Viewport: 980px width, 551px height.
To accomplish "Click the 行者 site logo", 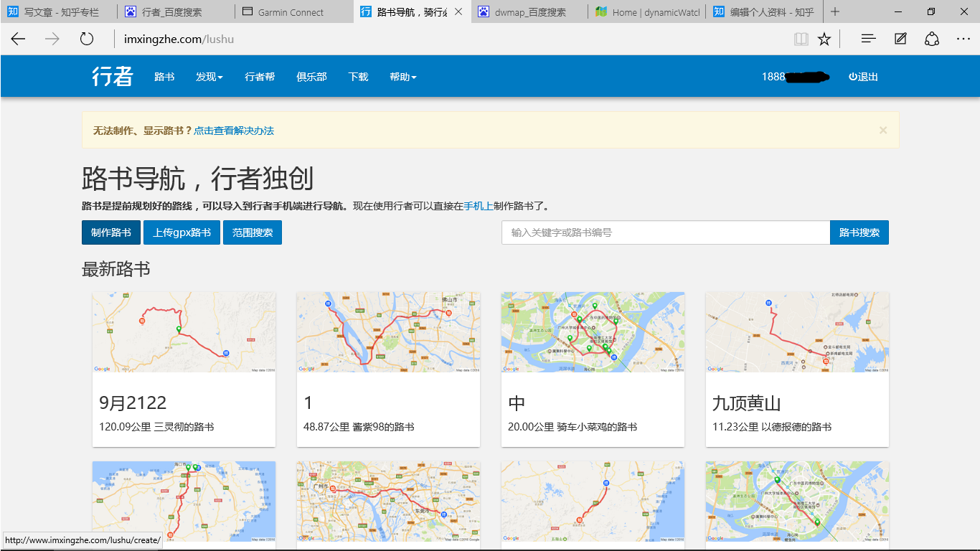I will coord(113,76).
